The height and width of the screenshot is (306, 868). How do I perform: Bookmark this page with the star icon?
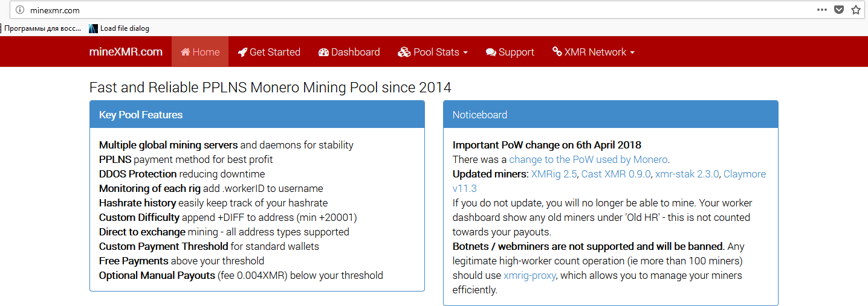[856, 10]
